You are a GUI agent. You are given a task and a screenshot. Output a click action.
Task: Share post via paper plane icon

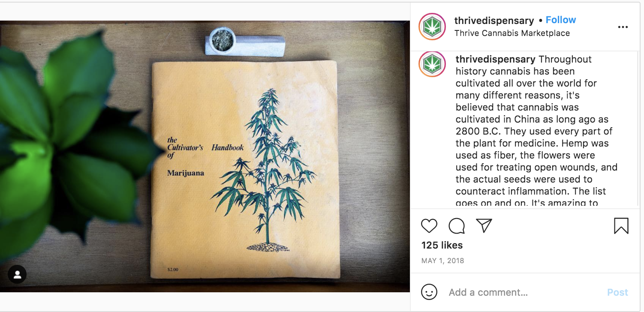484,225
